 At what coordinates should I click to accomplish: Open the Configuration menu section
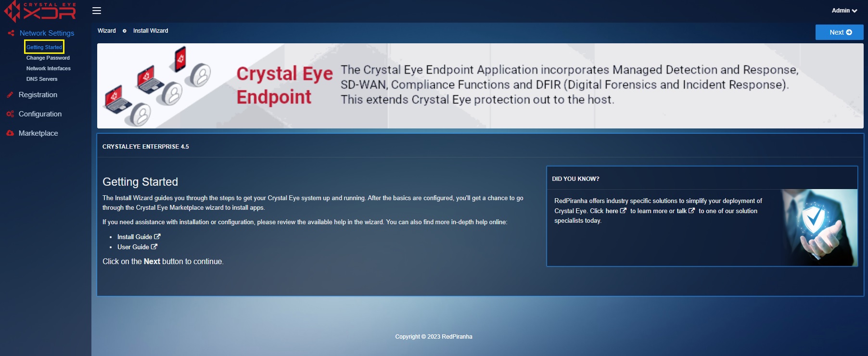pos(40,114)
